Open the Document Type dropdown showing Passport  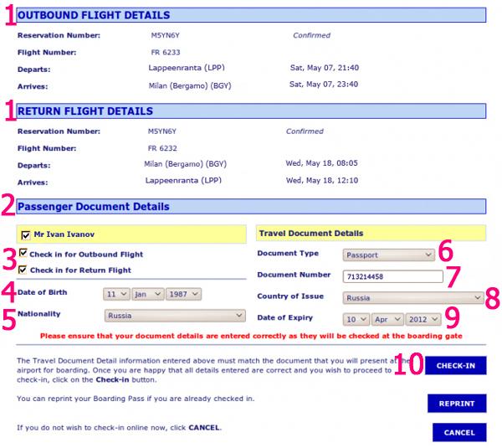pos(389,255)
